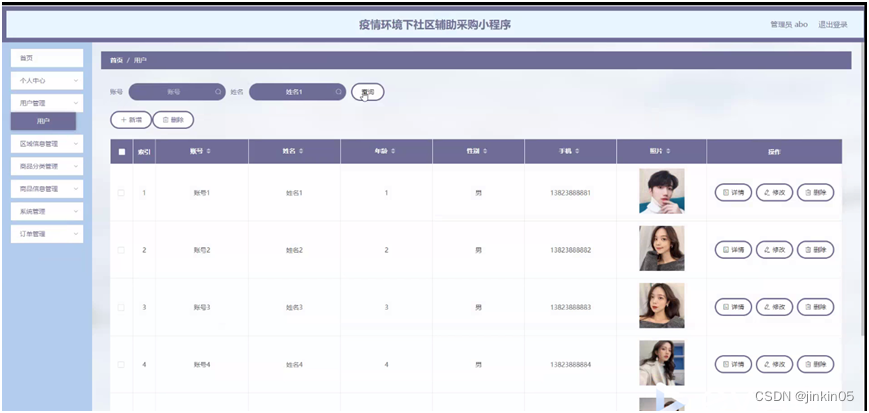This screenshot has height=413, width=869.
Task: Click the search icon in 账号 field
Action: pyautogui.click(x=218, y=92)
